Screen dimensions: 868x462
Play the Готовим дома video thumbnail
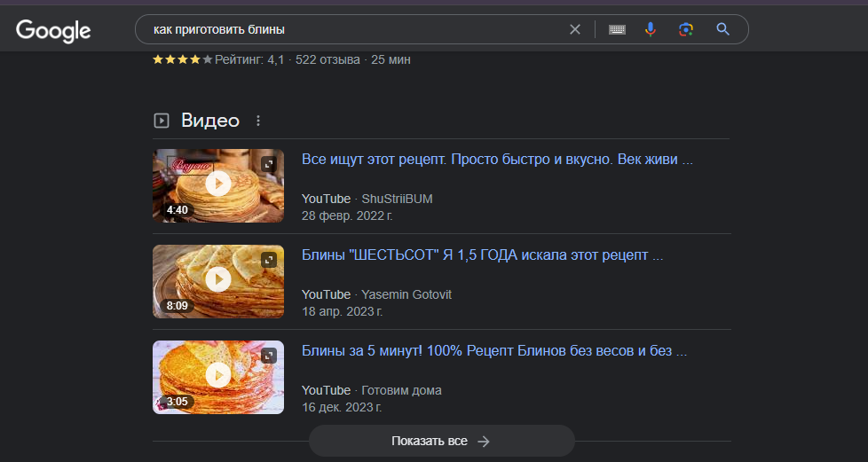217,376
